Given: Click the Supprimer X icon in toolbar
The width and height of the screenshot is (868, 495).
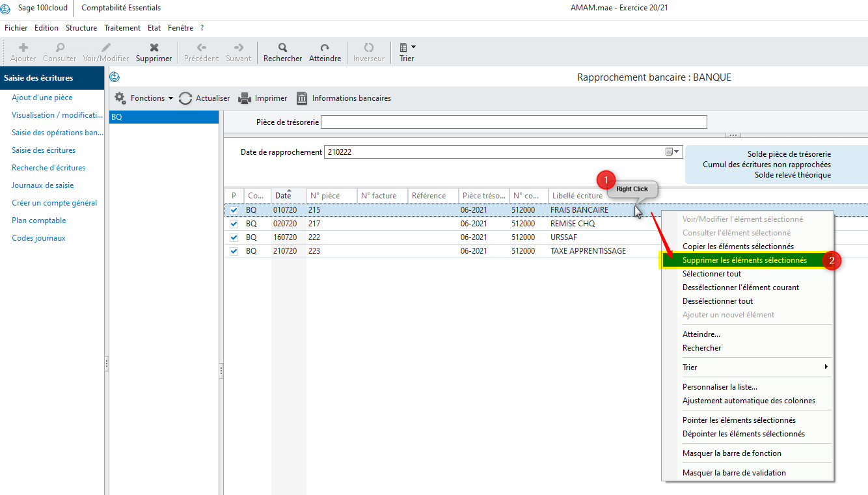Looking at the screenshot, I should [154, 47].
